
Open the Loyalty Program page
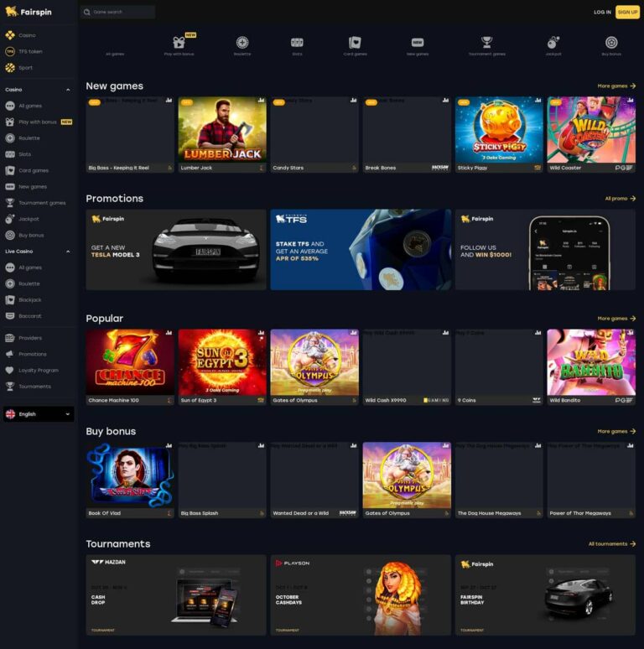click(32, 370)
